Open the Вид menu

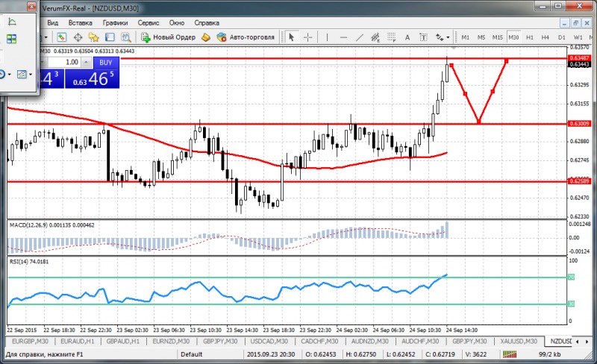[x=52, y=23]
